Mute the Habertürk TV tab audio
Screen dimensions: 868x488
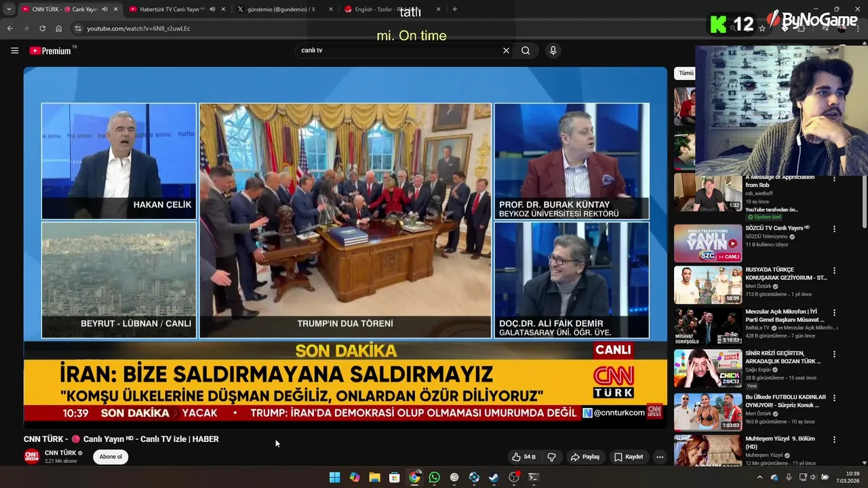(x=212, y=9)
